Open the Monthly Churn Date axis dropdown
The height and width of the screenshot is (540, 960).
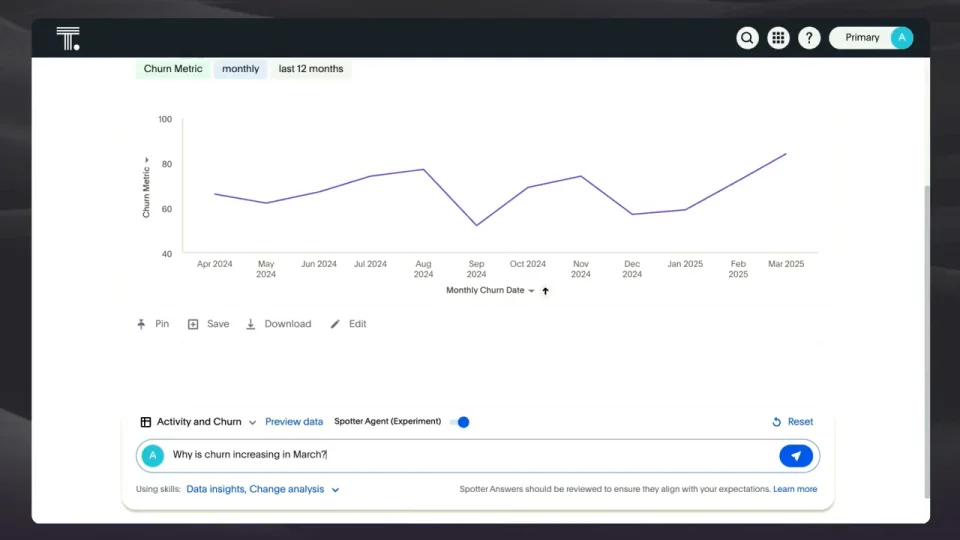(531, 291)
